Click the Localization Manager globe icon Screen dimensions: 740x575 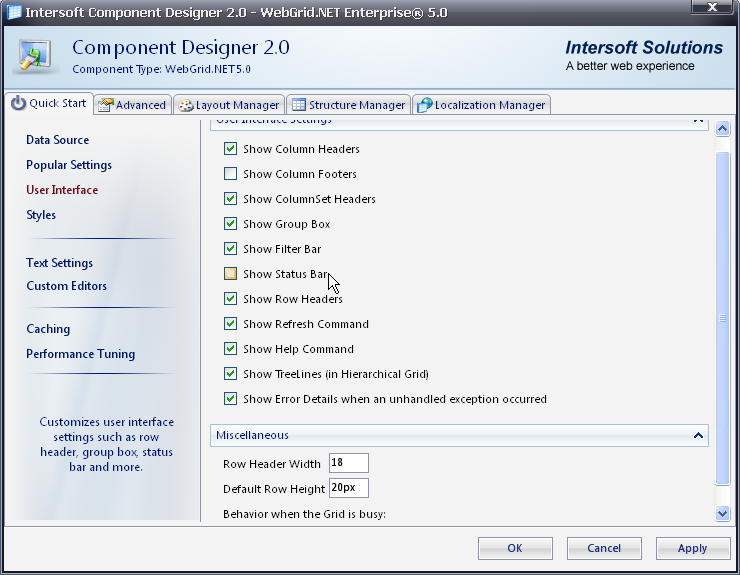(x=424, y=105)
